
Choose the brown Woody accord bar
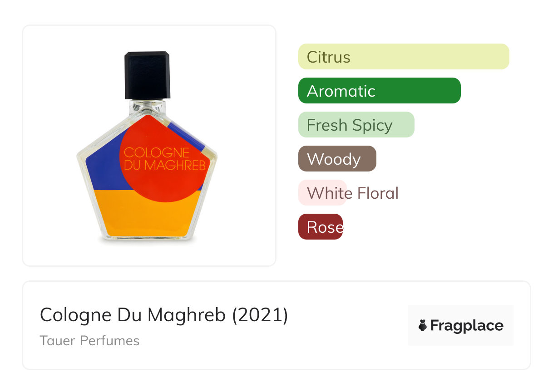click(337, 159)
